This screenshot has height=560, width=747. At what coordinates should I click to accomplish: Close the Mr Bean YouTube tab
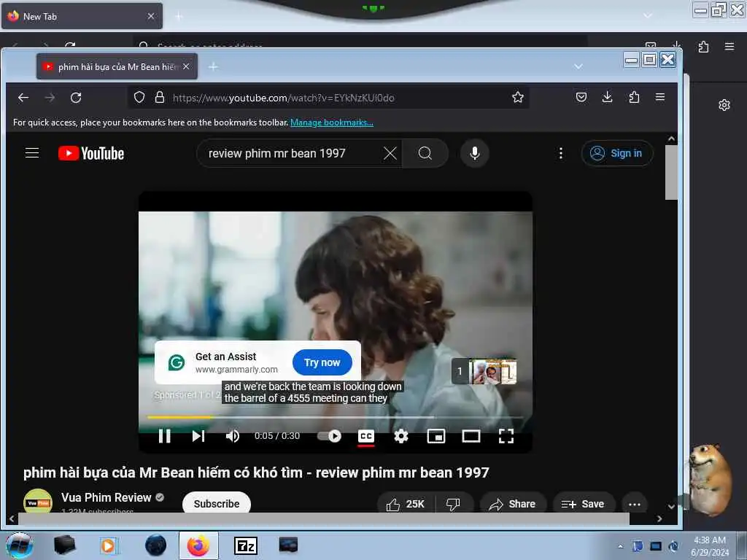tap(186, 66)
